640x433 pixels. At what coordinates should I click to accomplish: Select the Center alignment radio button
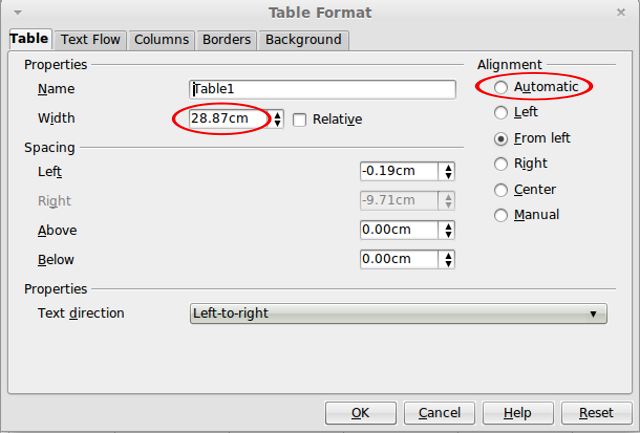(x=501, y=189)
